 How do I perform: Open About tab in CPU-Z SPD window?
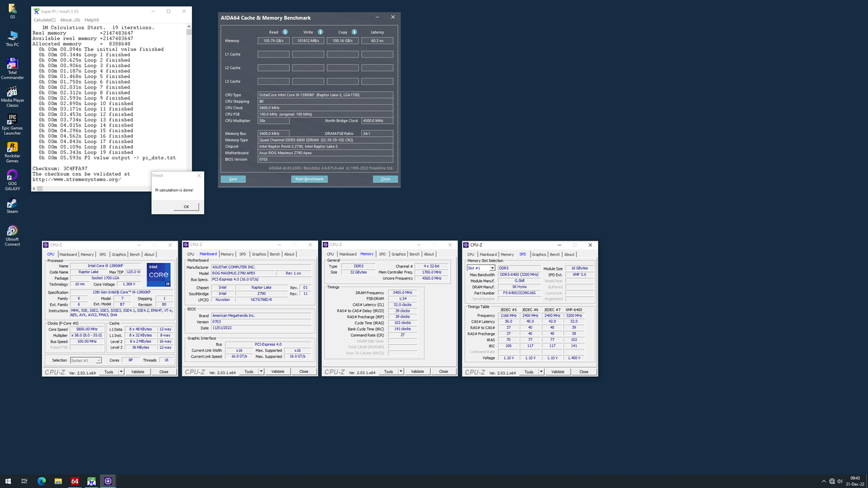[569, 254]
